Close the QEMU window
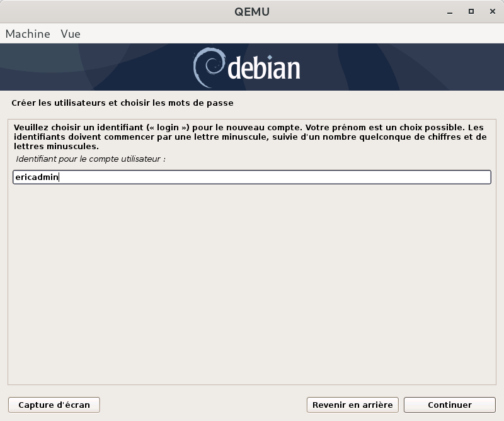The image size is (504, 421). coord(490,11)
